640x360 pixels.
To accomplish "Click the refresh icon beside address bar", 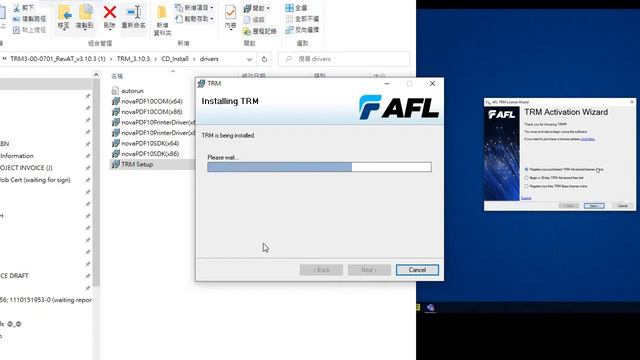I will tap(264, 59).
